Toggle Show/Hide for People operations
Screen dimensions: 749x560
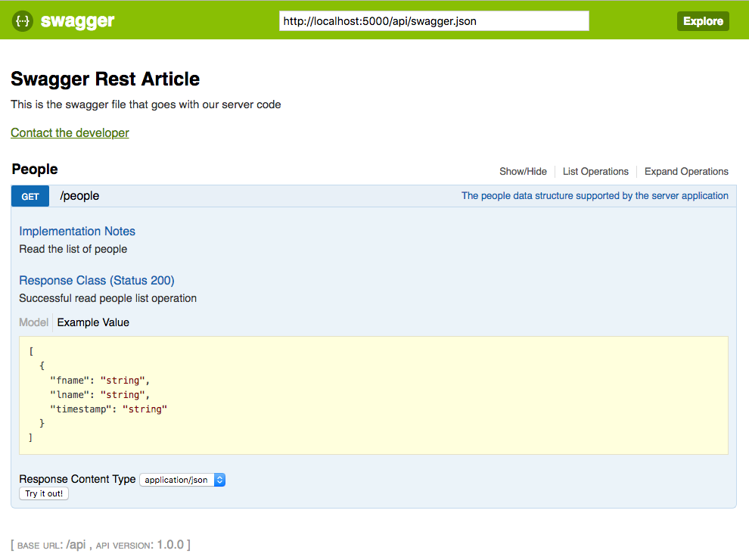tap(523, 172)
